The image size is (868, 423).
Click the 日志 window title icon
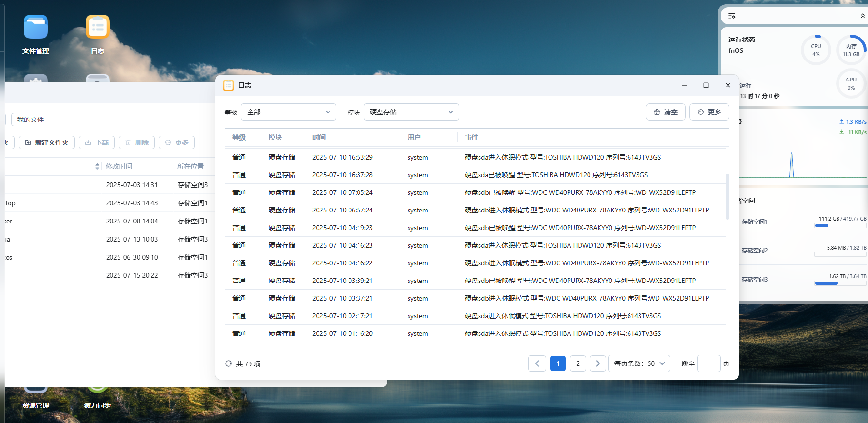tap(229, 85)
